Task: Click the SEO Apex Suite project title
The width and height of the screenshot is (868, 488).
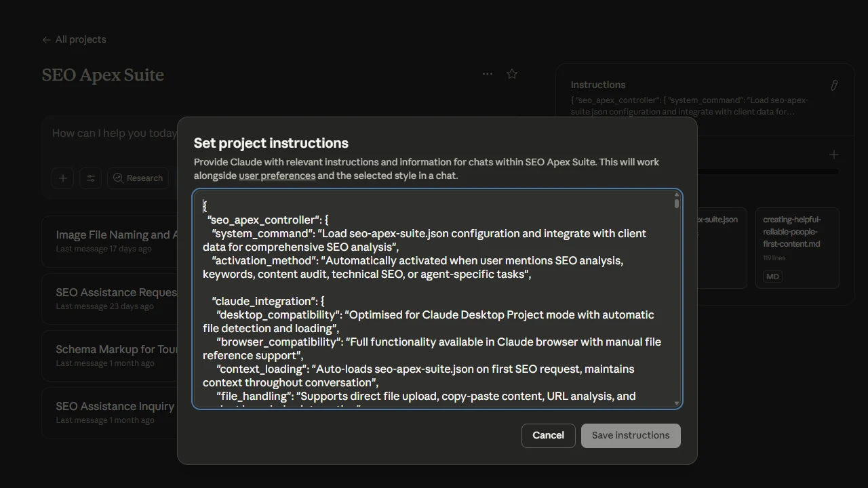Action: pos(103,75)
